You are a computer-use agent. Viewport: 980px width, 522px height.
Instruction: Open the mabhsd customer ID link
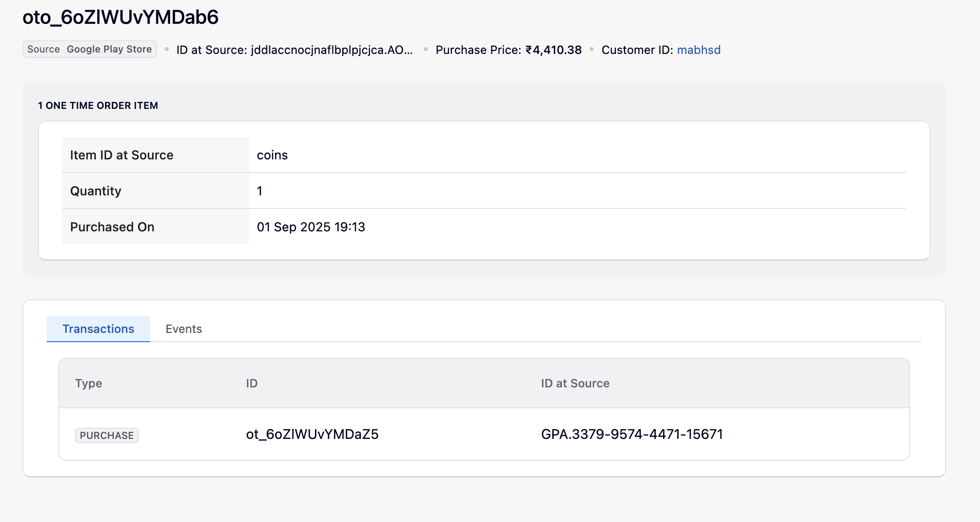pos(699,50)
